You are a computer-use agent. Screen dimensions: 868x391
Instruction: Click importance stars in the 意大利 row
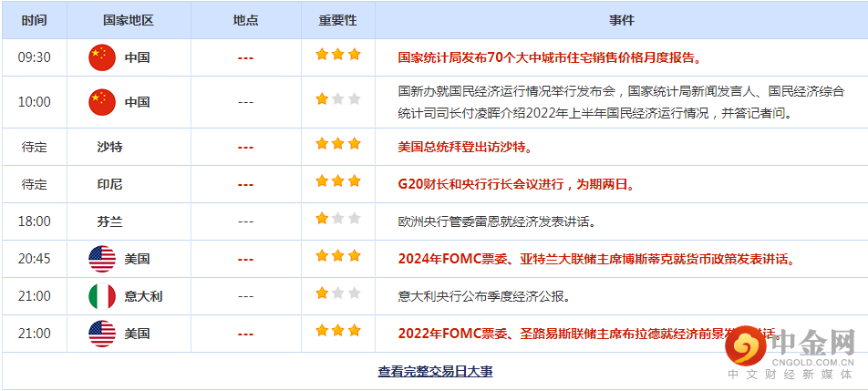(x=337, y=293)
